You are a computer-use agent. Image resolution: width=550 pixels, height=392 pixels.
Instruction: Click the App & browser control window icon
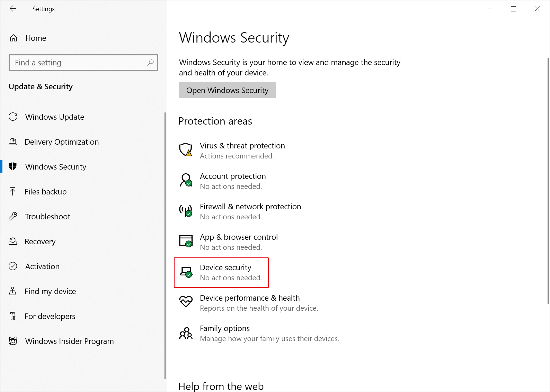coord(186,241)
